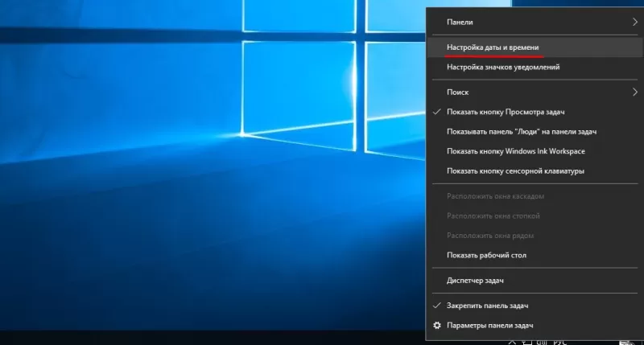Image resolution: width=644 pixels, height=345 pixels.
Task: Toggle Закрепить панель задач checkmark
Action: point(437,306)
